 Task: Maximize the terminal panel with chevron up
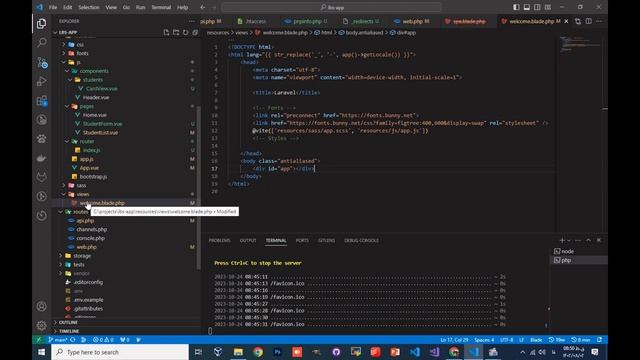[x=588, y=240]
